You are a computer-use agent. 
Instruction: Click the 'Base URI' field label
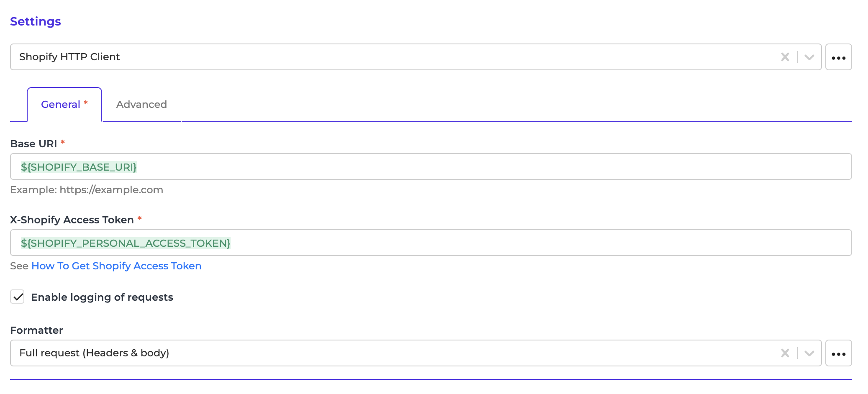pyautogui.click(x=33, y=144)
